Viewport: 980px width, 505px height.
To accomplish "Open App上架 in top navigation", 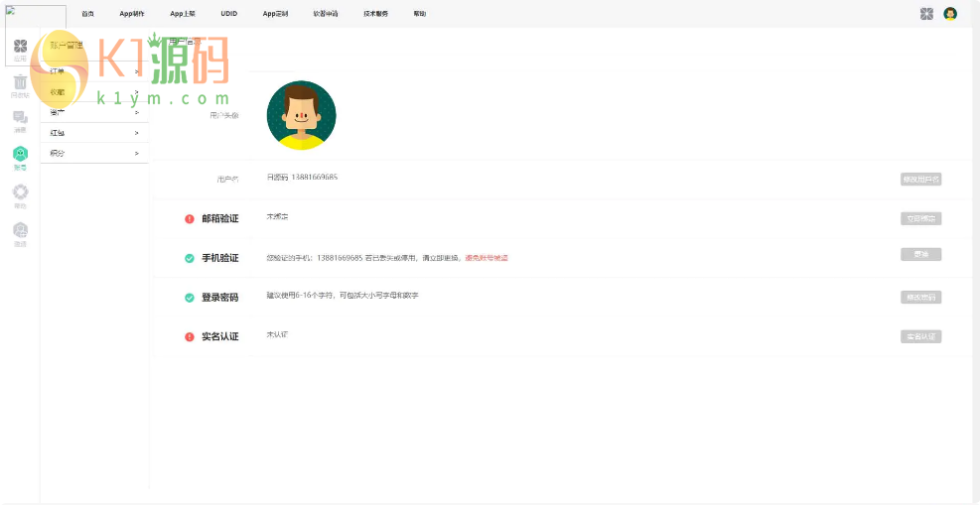I will coord(183,14).
